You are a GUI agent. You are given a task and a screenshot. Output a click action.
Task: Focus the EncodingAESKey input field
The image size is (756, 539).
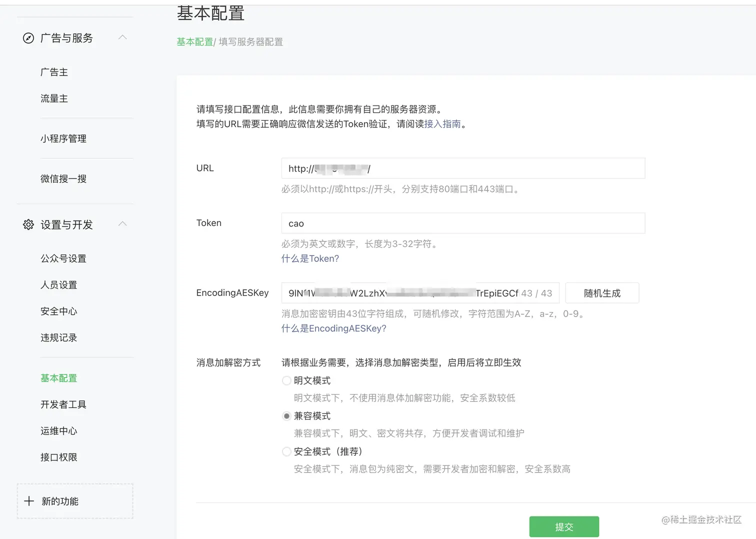pos(420,293)
